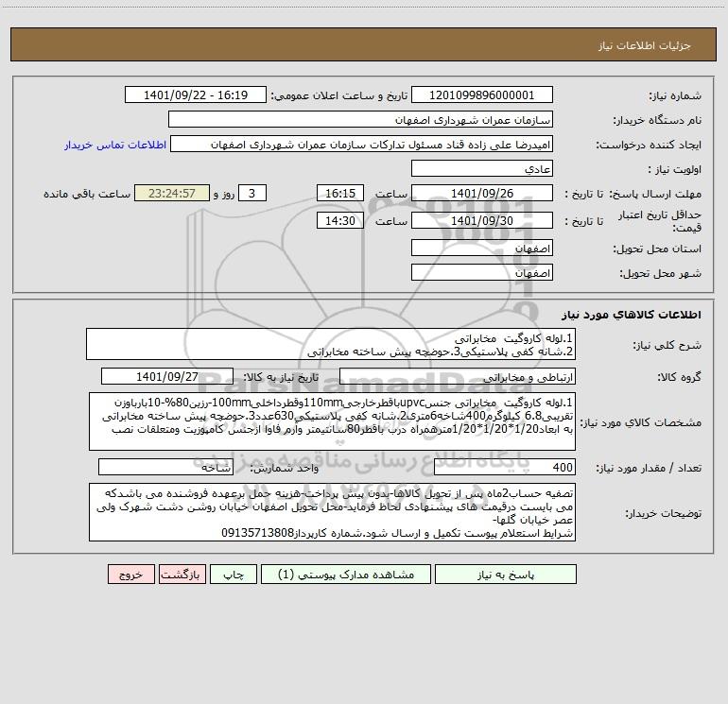728x704 pixels.
Task: Click the 'مهلت ارسال پاسخ' label
Action: pyautogui.click(x=655, y=194)
